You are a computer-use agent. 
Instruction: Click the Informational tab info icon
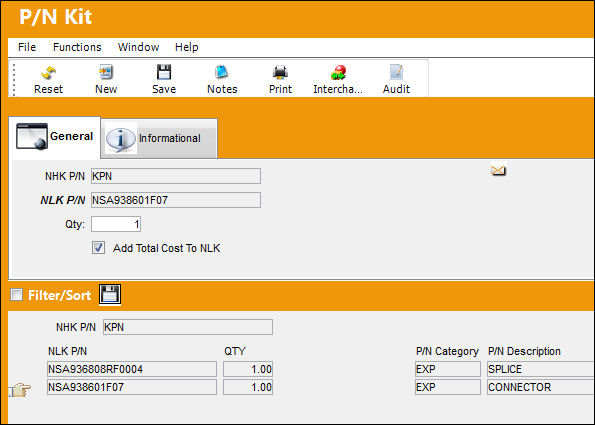(120, 139)
